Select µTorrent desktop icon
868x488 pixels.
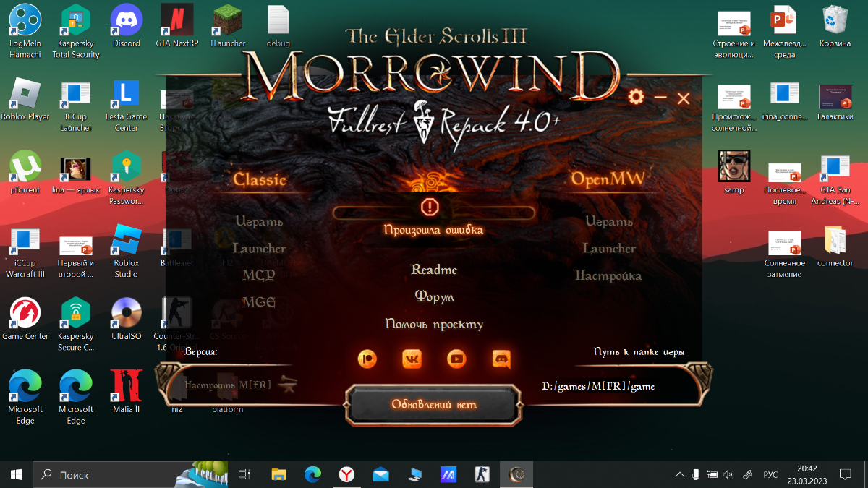pos(25,172)
